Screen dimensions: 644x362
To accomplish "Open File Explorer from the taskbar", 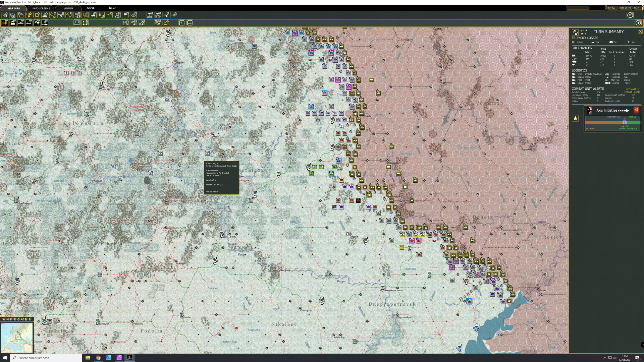I will pos(88,358).
